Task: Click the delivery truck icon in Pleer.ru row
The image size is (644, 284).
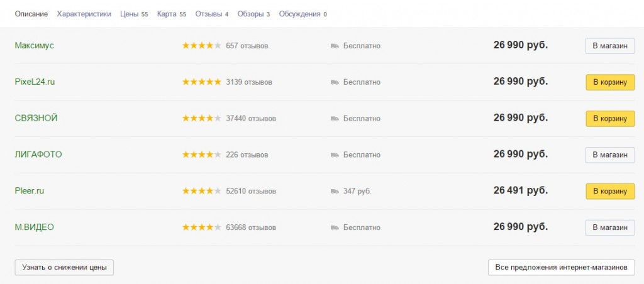Action: pos(335,191)
